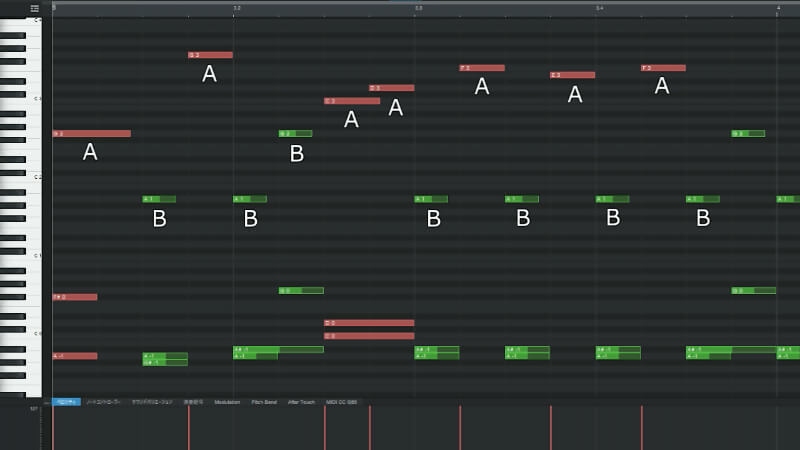This screenshot has height=450, width=800.
Task: Select the long green A# -1 note at 3.2
Action: pos(278,349)
